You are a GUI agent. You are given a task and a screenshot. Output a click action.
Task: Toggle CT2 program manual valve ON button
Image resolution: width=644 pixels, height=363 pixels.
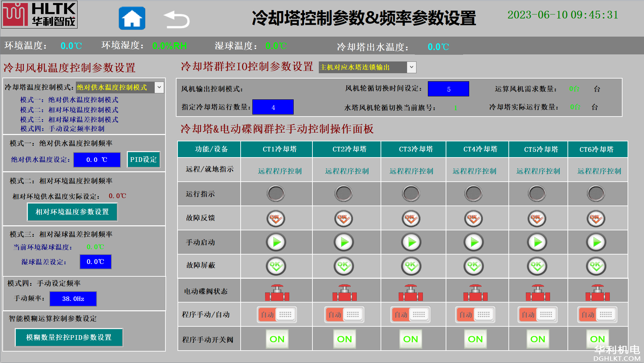344,339
